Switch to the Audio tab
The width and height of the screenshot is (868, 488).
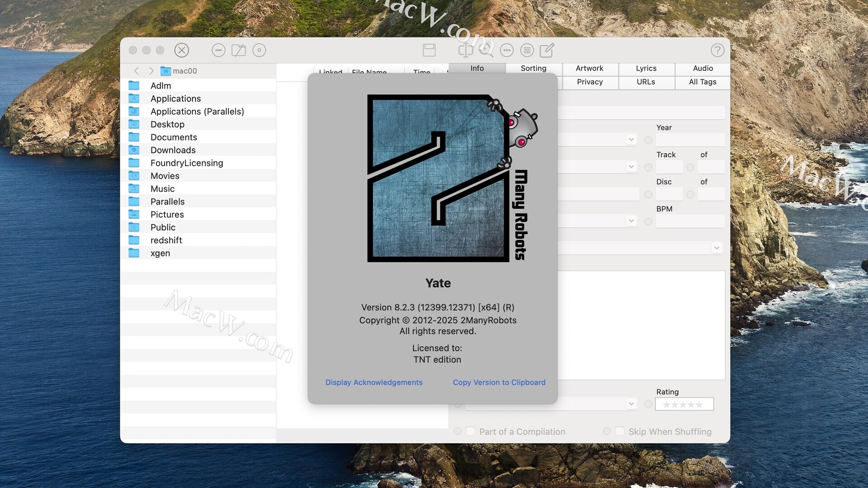pos(703,68)
